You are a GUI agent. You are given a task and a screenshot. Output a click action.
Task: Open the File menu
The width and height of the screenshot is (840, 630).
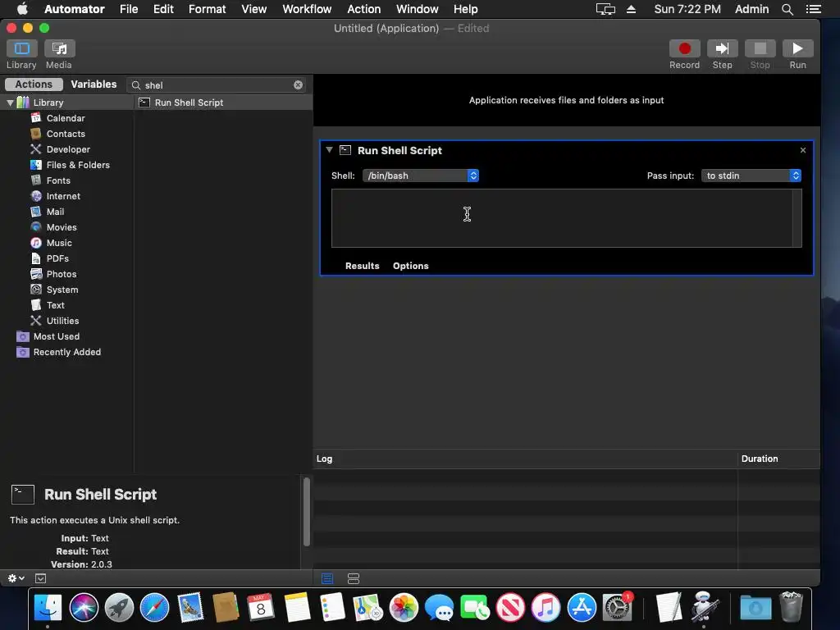[129, 9]
